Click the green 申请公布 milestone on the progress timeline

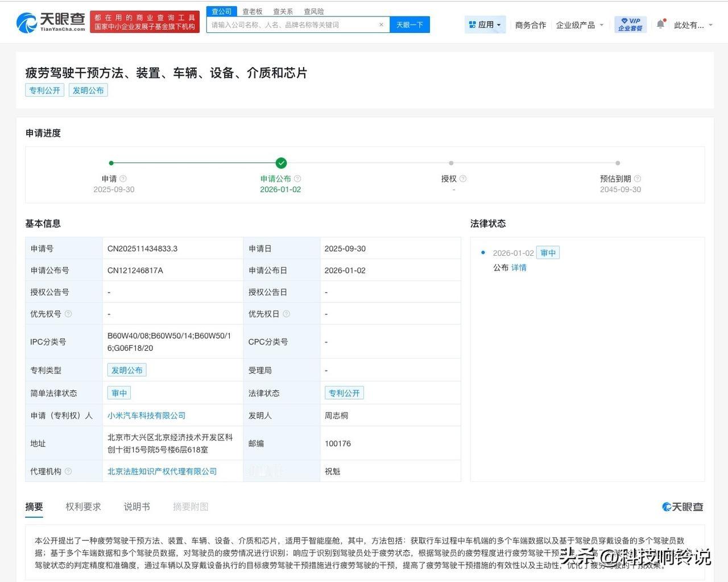point(281,163)
